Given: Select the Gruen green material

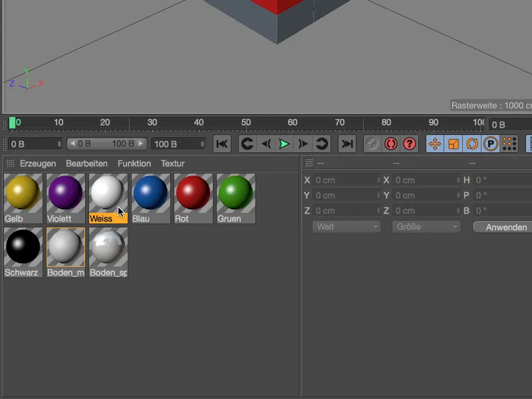Looking at the screenshot, I should (x=236, y=198).
